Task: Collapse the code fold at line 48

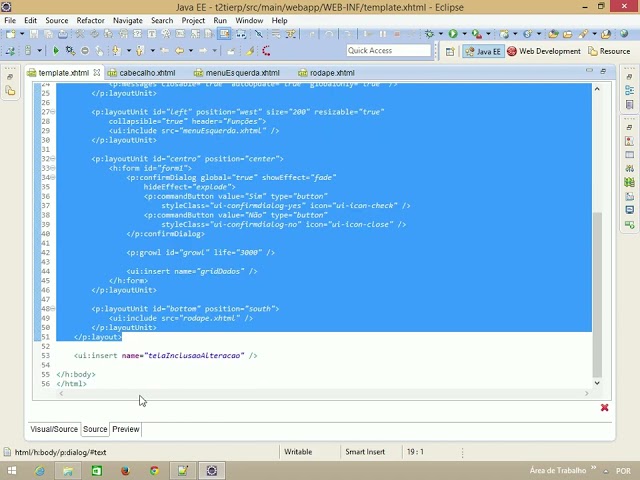Action: click(53, 309)
